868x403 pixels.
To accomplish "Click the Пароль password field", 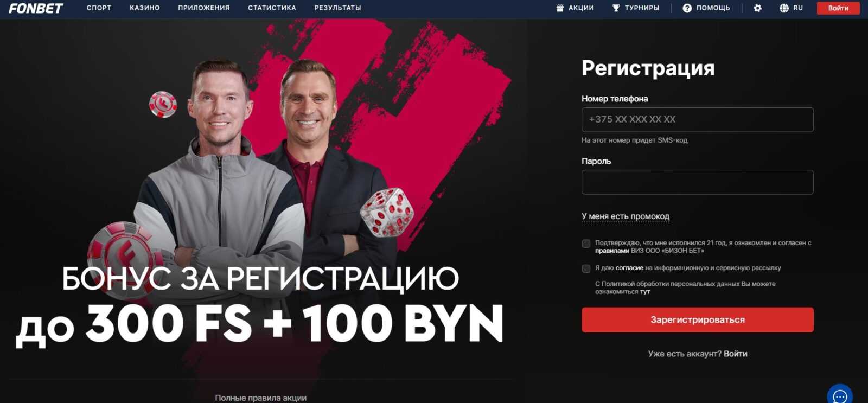I will (698, 182).
